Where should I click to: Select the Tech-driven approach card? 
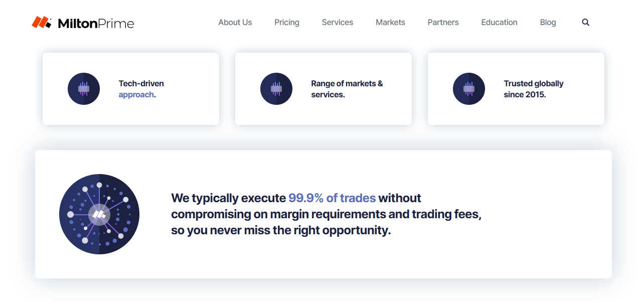click(x=131, y=89)
